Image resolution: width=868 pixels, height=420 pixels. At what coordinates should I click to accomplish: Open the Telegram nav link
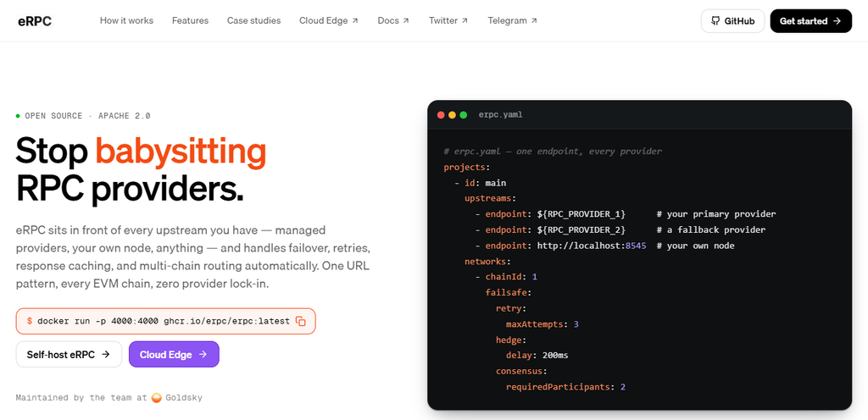coord(512,20)
